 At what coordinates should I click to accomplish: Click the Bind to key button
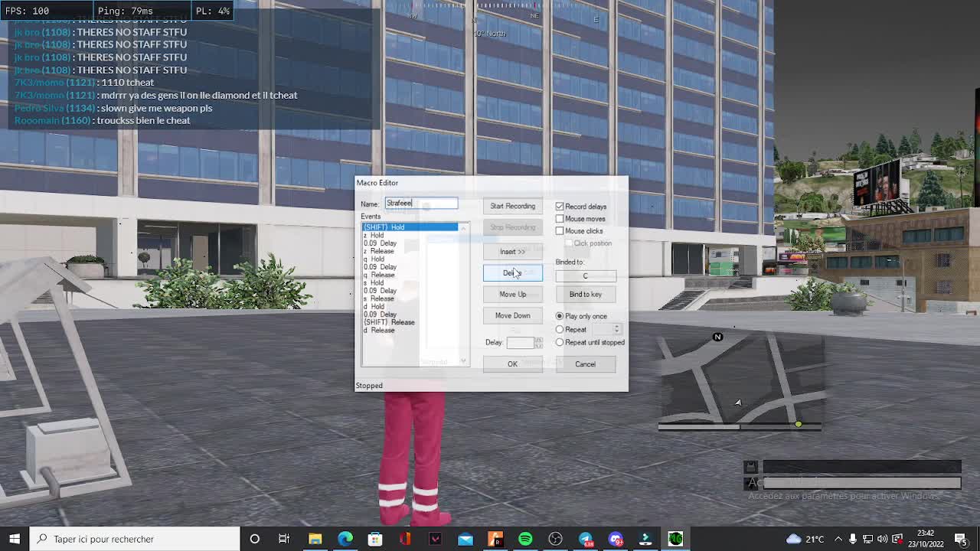coord(585,294)
